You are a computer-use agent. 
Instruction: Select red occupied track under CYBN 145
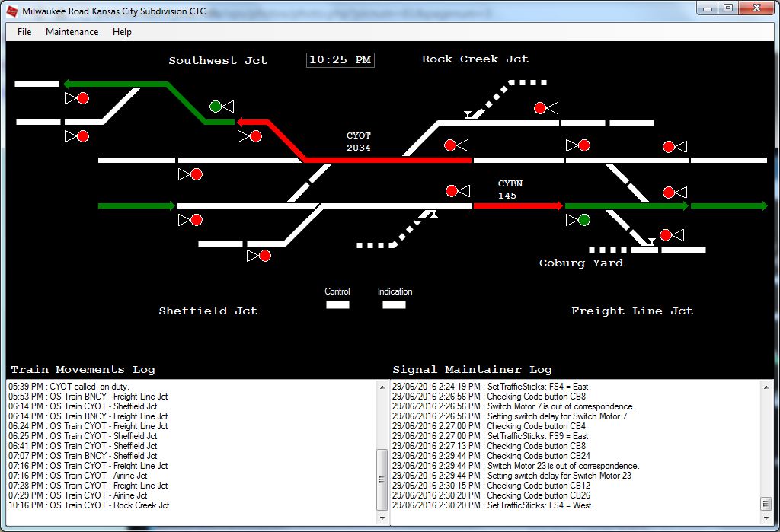point(518,205)
